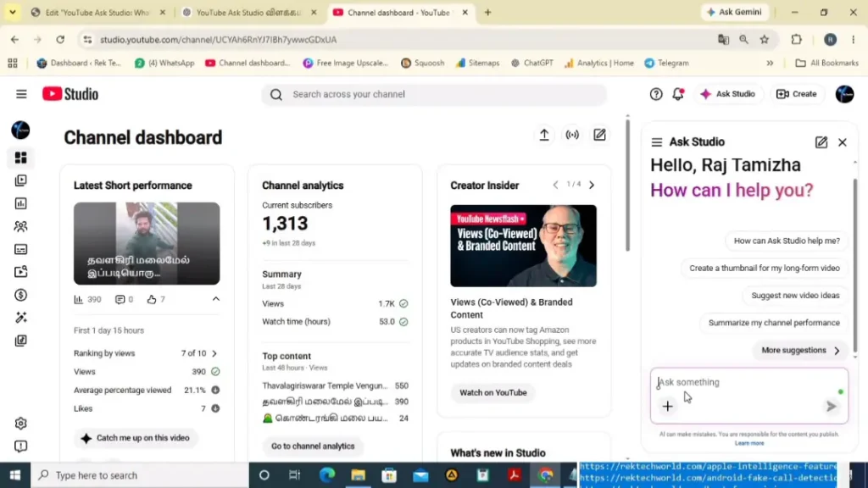Select 'Create a thumbnail for my long-form video'

(x=765, y=269)
